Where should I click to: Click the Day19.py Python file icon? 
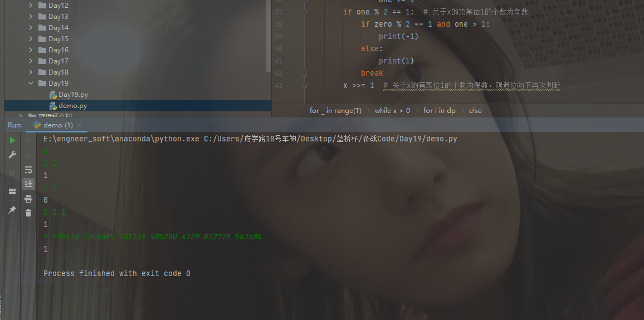click(x=53, y=95)
